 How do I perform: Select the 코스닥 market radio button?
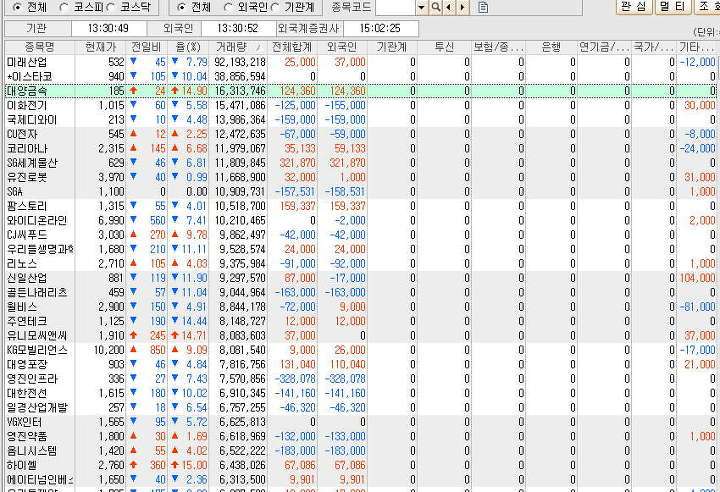click(x=110, y=7)
